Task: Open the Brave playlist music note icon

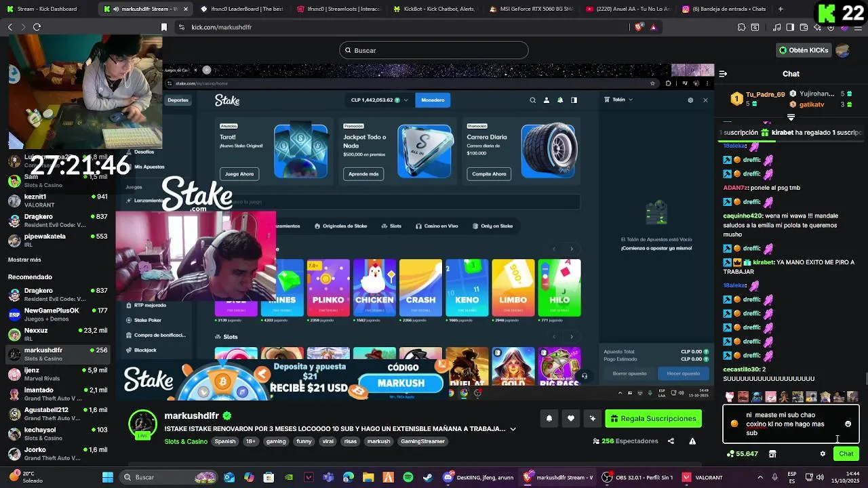Action: 777,27
